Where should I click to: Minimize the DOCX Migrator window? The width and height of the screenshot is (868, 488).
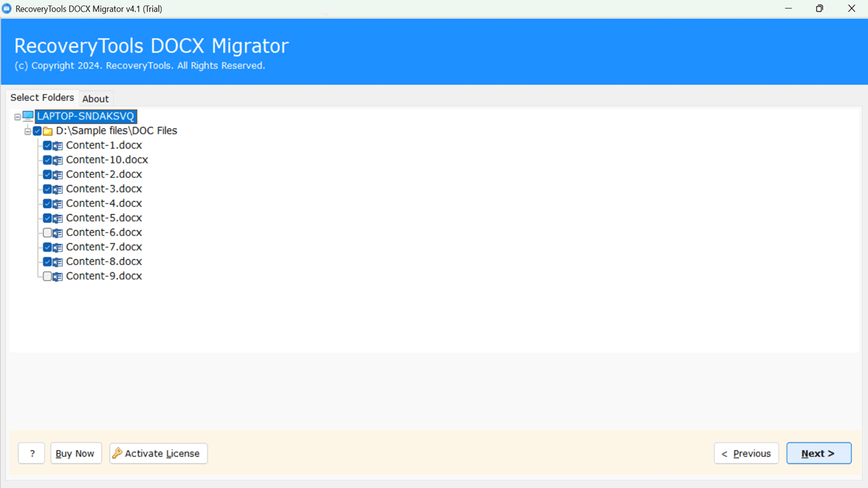pos(789,9)
